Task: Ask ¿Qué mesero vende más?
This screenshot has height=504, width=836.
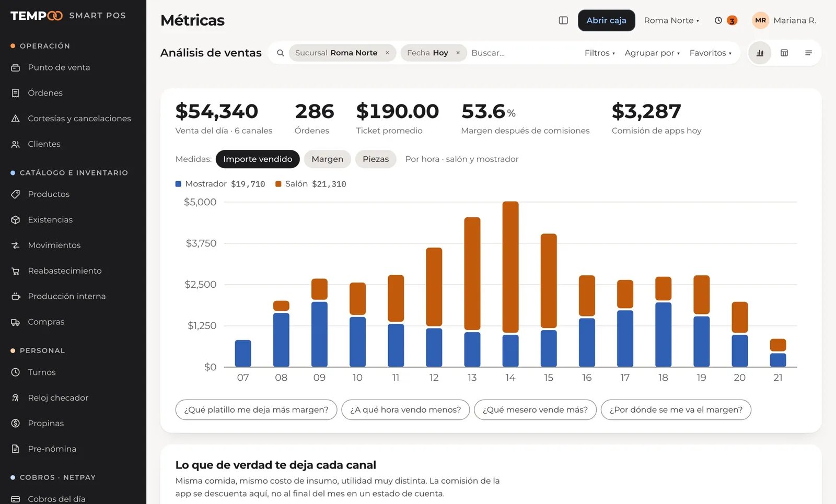Action: 535,410
